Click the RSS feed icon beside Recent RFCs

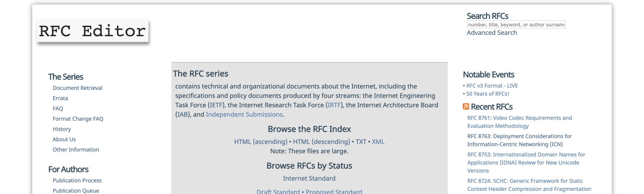466,107
